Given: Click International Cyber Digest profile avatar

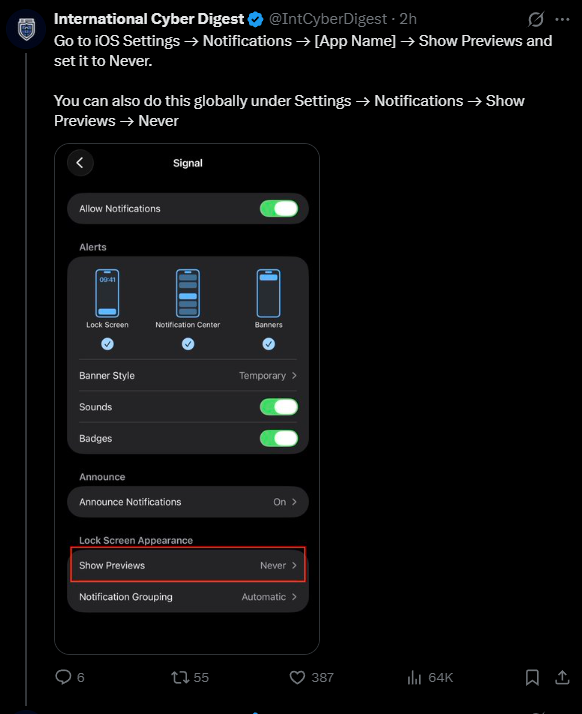Looking at the screenshot, I should [26, 29].
